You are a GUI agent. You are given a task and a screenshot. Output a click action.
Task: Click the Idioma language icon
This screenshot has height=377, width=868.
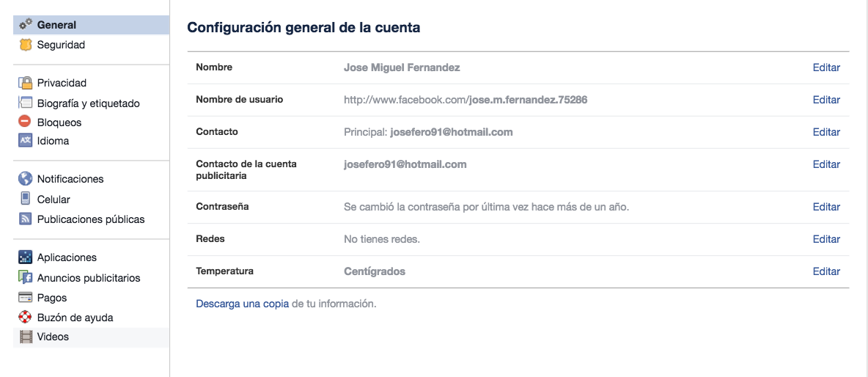click(x=26, y=141)
